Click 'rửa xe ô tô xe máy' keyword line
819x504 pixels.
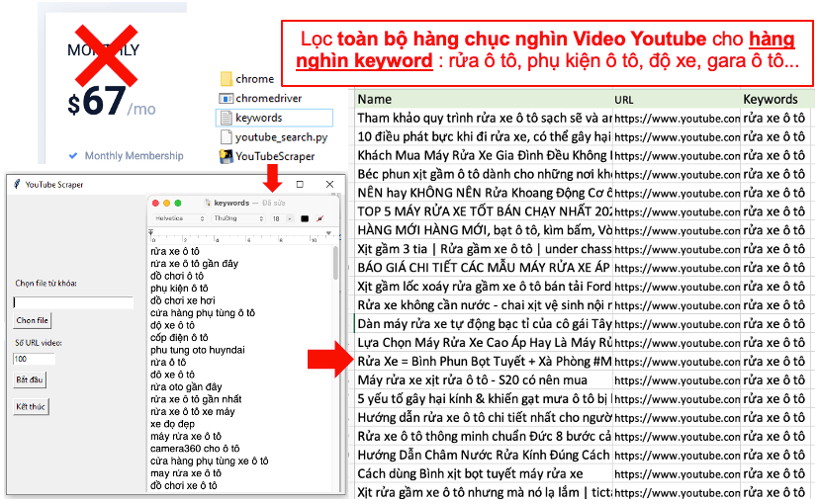click(193, 412)
